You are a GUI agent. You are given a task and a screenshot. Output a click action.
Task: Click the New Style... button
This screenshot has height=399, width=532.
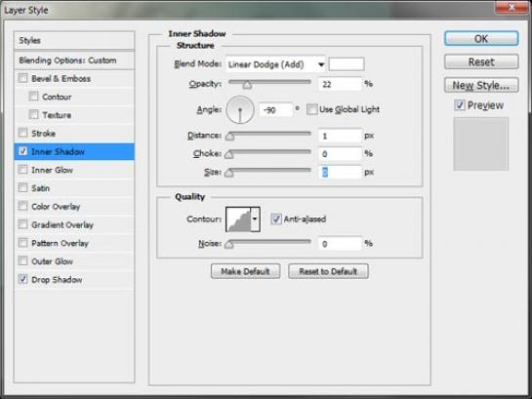pyautogui.click(x=481, y=85)
